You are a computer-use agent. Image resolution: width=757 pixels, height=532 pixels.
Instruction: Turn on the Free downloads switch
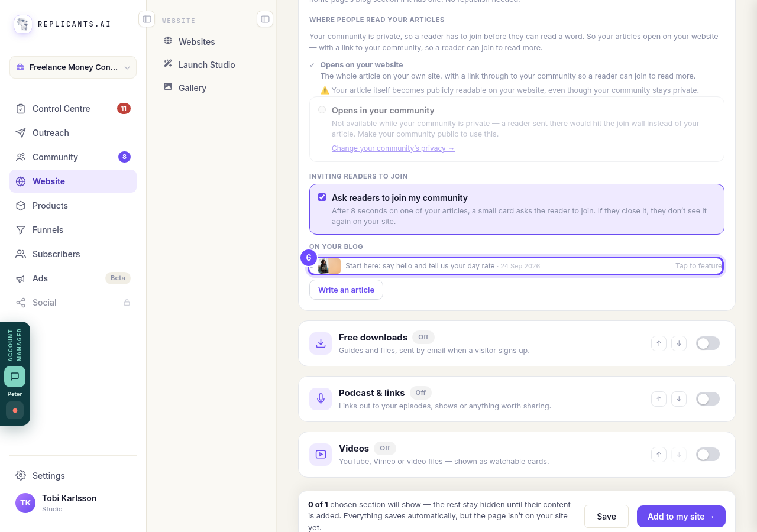point(708,343)
